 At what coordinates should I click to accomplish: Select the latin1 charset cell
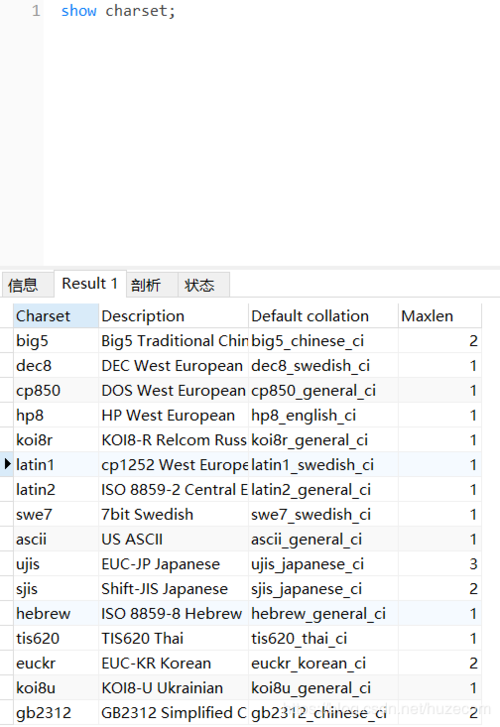click(56, 465)
